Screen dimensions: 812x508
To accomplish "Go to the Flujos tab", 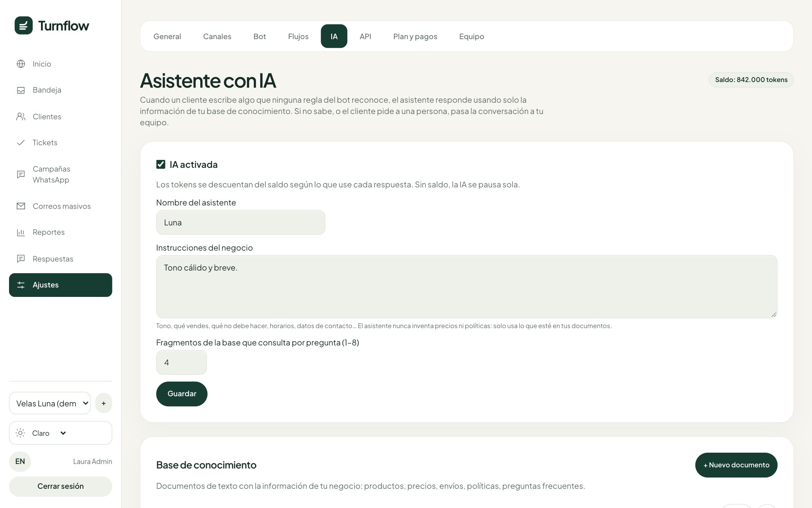I will point(298,37).
